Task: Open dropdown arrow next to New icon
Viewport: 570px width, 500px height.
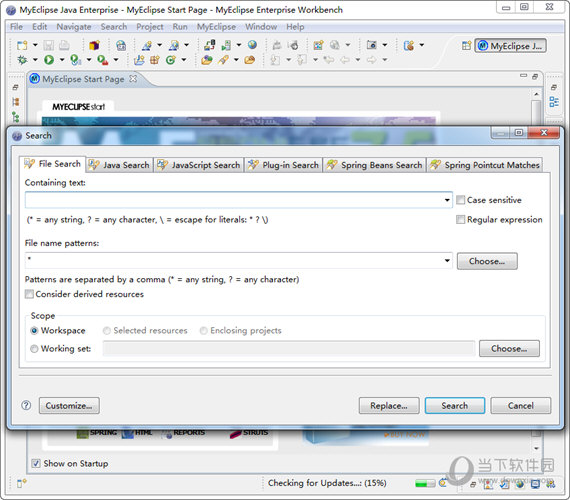Action: pyautogui.click(x=35, y=45)
